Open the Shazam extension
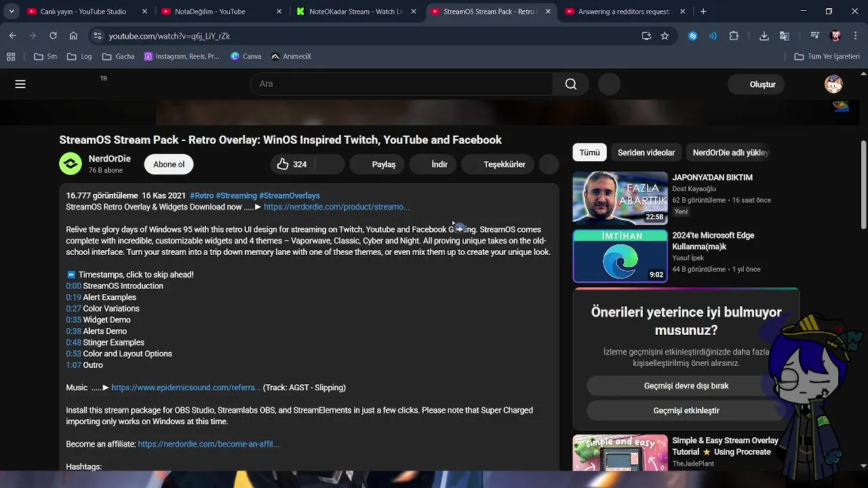 click(x=692, y=36)
